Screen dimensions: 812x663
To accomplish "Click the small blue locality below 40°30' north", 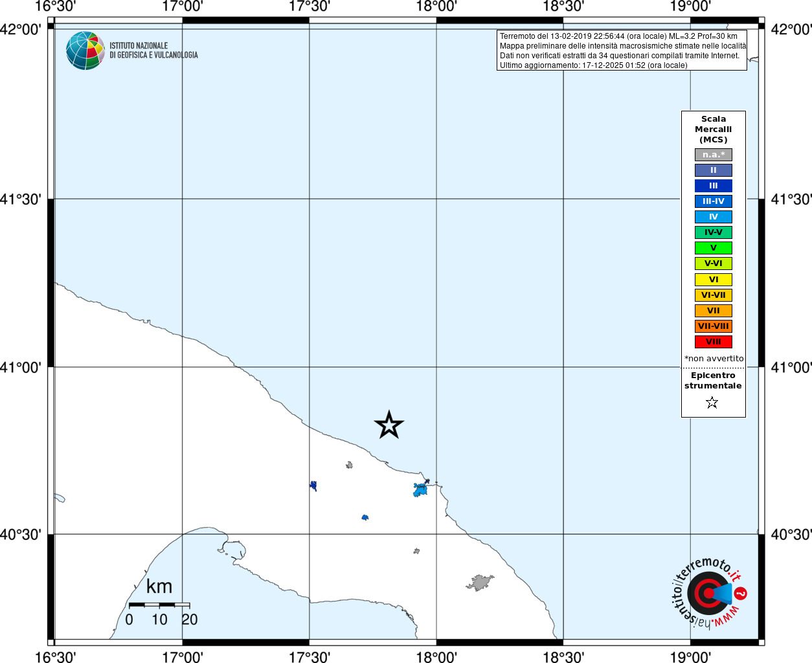I will (365, 517).
